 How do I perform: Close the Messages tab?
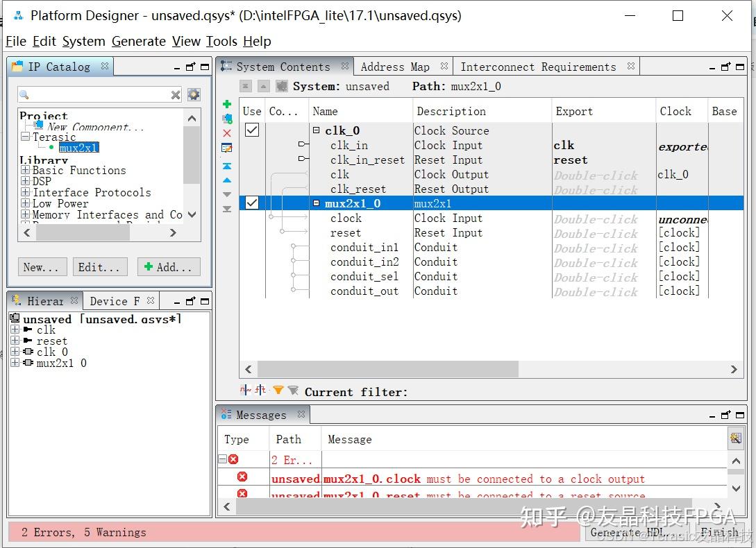pyautogui.click(x=301, y=414)
